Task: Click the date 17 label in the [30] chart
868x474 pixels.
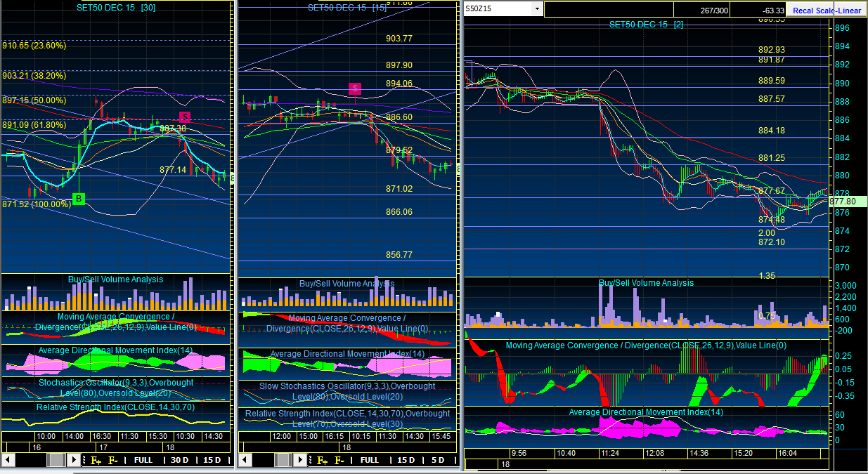Action: (102, 447)
